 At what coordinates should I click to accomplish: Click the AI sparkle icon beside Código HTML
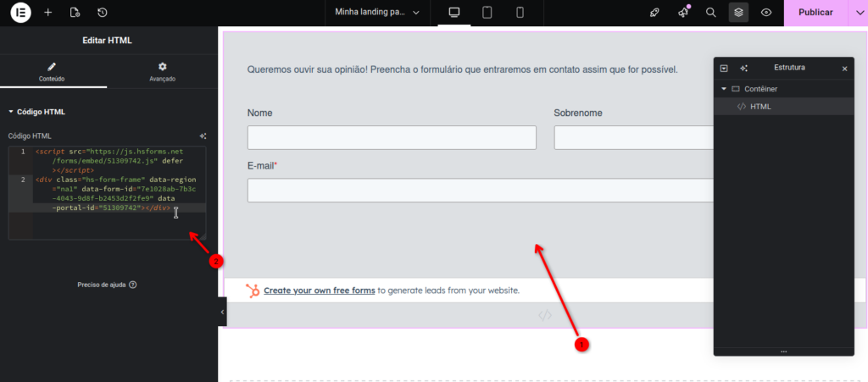tap(203, 136)
